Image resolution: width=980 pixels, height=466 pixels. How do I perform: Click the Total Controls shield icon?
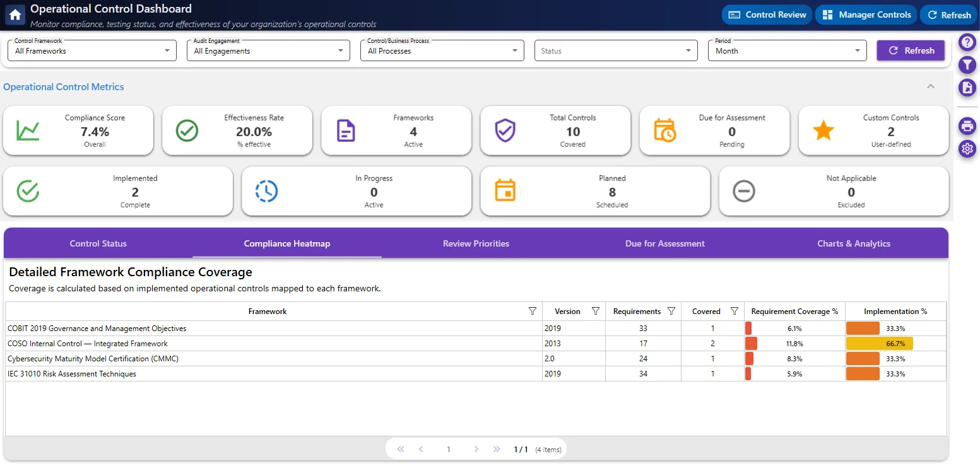505,131
